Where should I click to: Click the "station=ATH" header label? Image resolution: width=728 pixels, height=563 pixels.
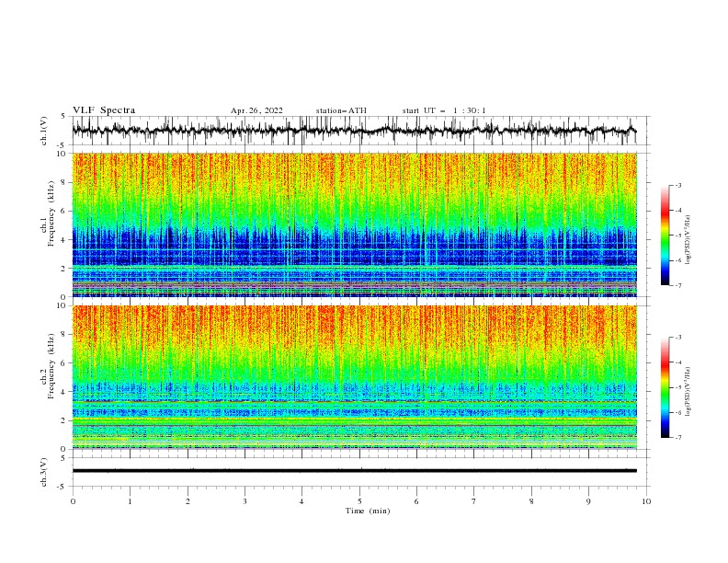[341, 110]
